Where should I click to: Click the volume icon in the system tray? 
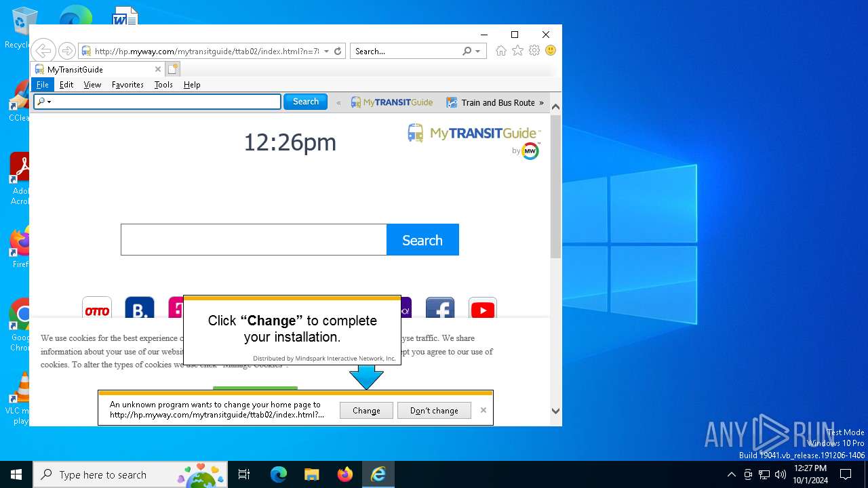[781, 474]
